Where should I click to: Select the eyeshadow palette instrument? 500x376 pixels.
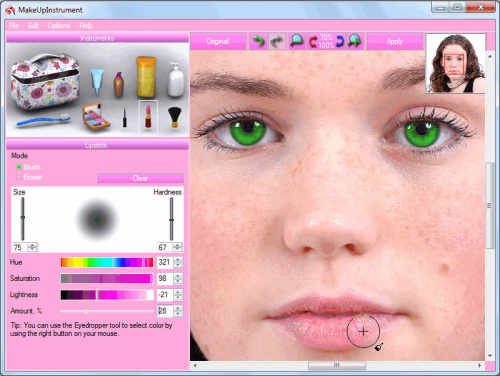pyautogui.click(x=96, y=117)
